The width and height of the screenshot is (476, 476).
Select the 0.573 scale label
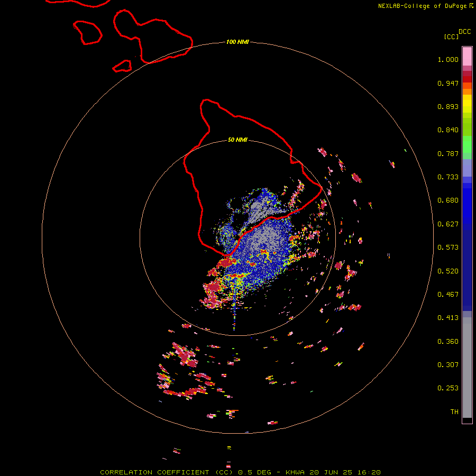pos(448,248)
